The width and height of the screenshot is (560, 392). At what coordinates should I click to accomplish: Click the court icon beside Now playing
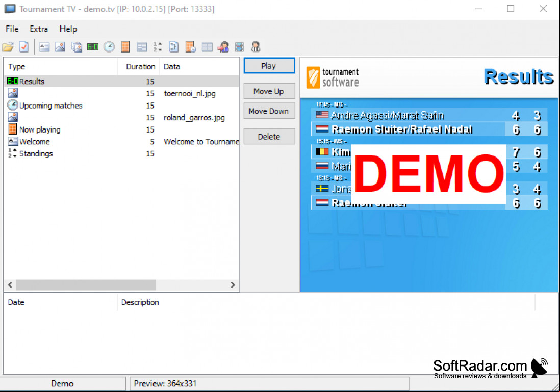click(13, 129)
